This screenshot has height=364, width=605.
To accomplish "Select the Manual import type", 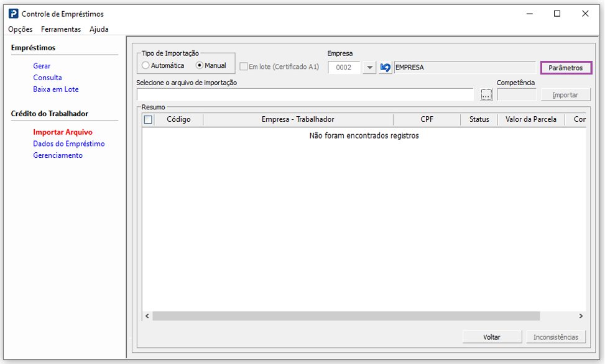I will point(200,65).
